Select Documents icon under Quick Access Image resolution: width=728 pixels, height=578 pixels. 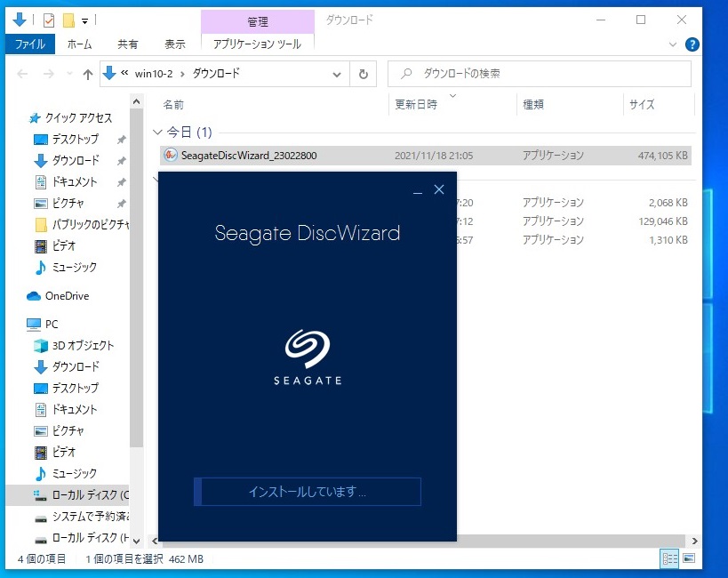click(41, 181)
